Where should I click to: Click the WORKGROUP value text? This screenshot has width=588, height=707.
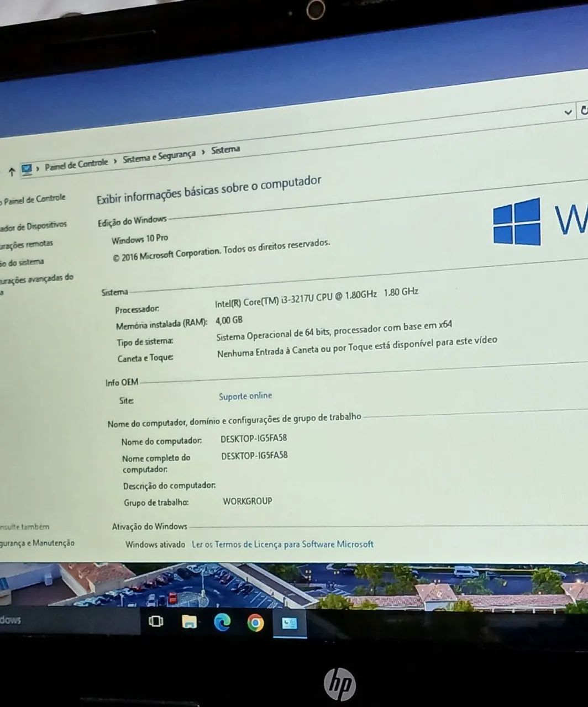(248, 501)
